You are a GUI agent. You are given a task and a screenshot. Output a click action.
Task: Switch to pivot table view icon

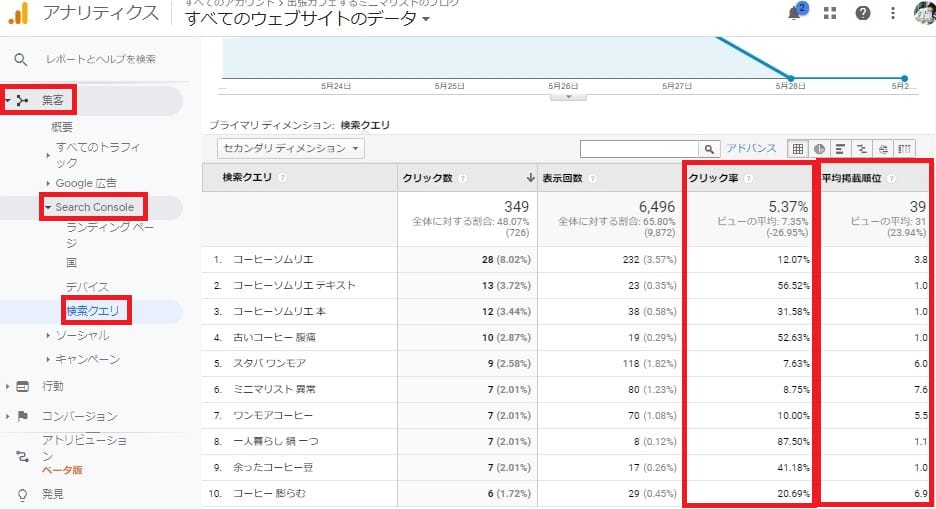[904, 149]
